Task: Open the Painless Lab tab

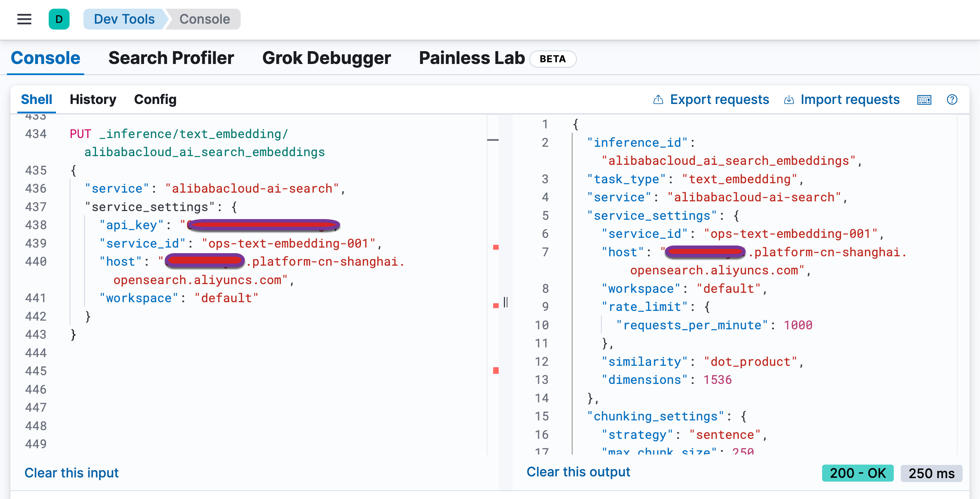Action: [x=472, y=58]
